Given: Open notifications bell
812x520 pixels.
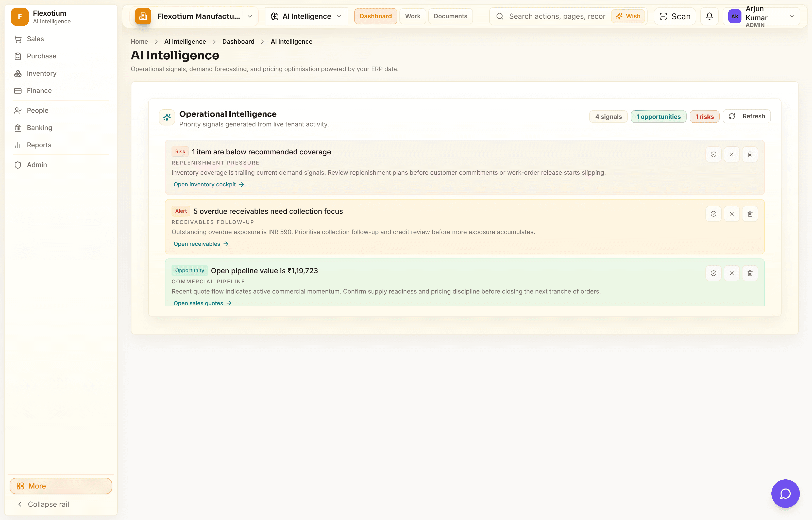Looking at the screenshot, I should point(709,16).
